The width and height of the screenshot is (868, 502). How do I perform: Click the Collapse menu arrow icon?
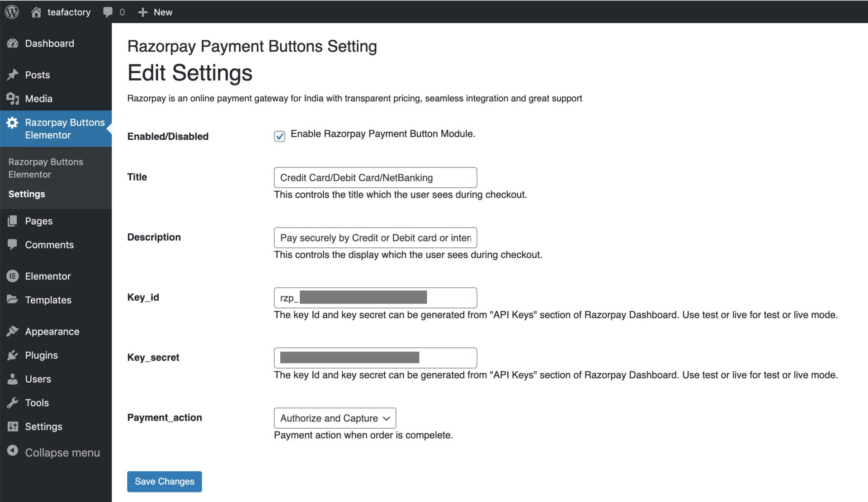pyautogui.click(x=13, y=450)
